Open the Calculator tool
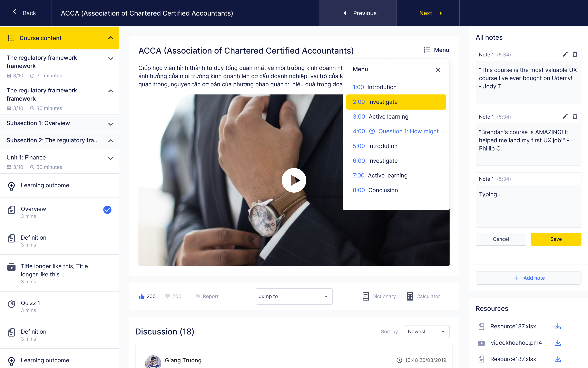Screen dimensions: 588x368 [423, 296]
